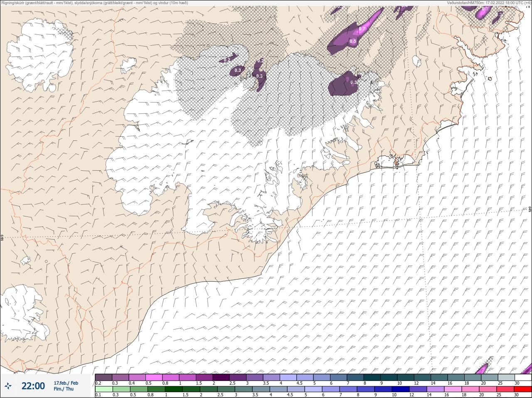
Task: Click the 0.1 value in the rain legend
Action: pos(98,395)
